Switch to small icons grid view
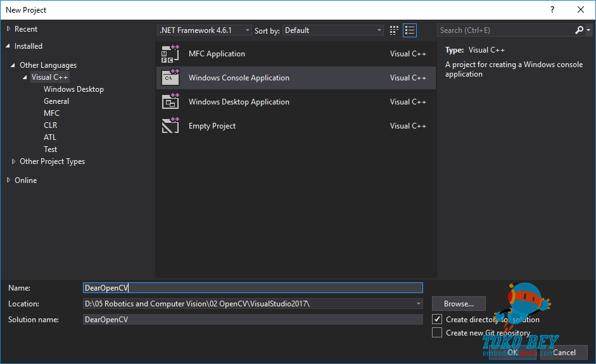The height and width of the screenshot is (364, 596). point(394,30)
